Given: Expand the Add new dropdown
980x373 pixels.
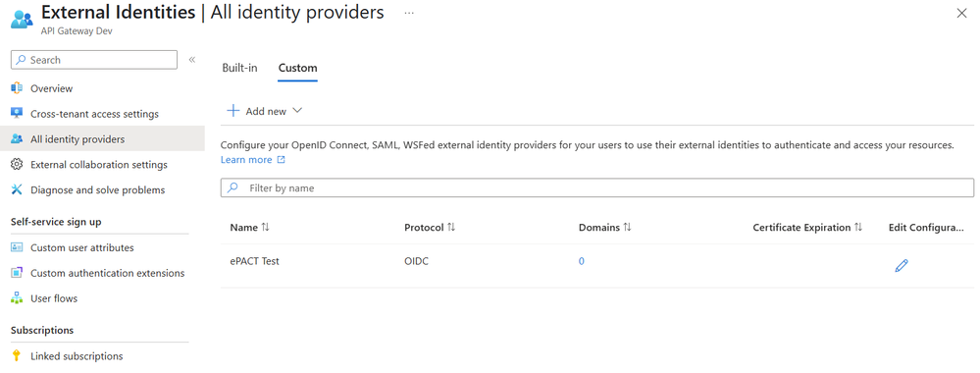Looking at the screenshot, I should coord(265,111).
